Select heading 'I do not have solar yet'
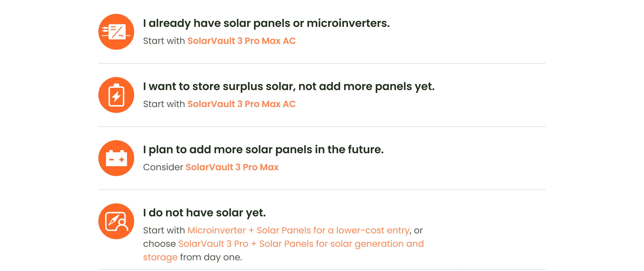 [x=204, y=213]
